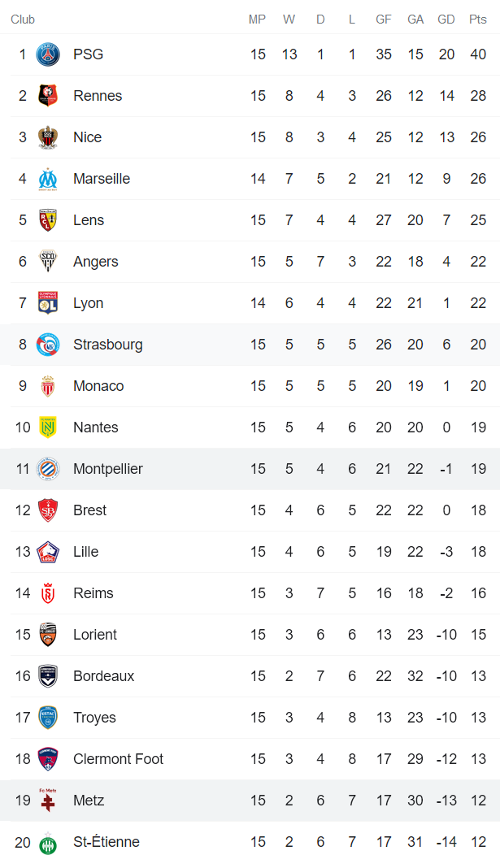Click the GD column header
The image size is (500, 868).
pyautogui.click(x=446, y=20)
